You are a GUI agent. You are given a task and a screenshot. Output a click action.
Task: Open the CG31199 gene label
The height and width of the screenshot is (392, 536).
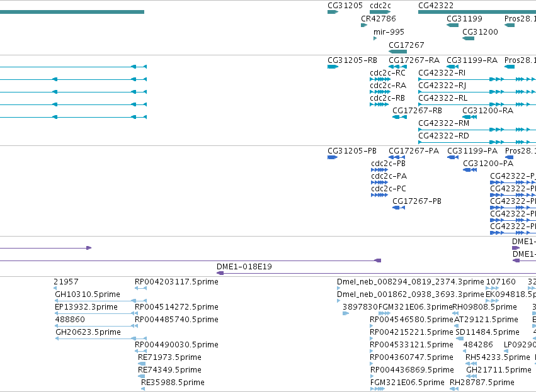coord(464,18)
